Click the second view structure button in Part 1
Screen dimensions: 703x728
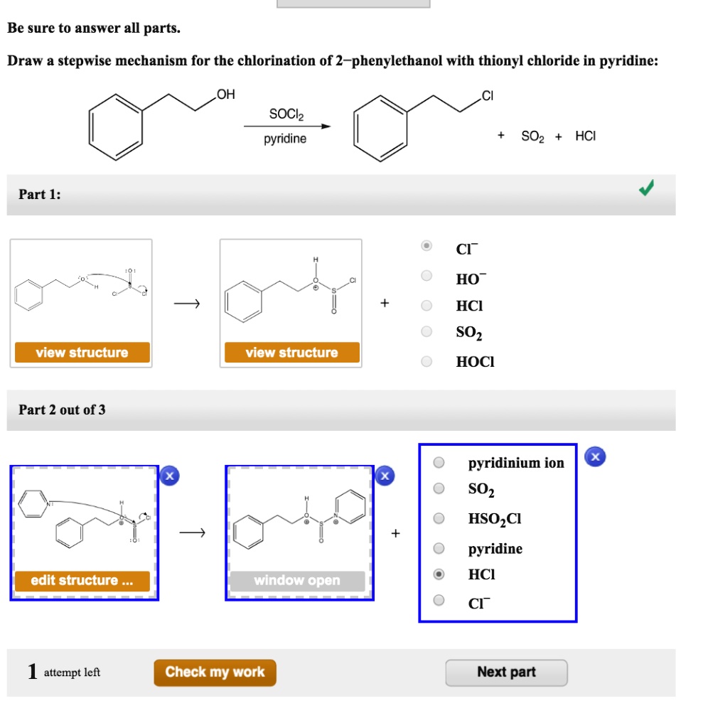coord(291,351)
